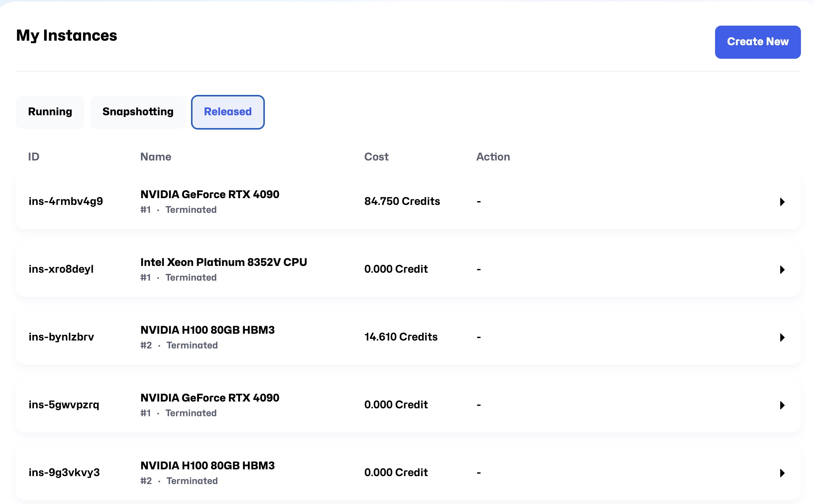Click the Cost column header
This screenshot has width=813, height=504.
[x=376, y=157]
